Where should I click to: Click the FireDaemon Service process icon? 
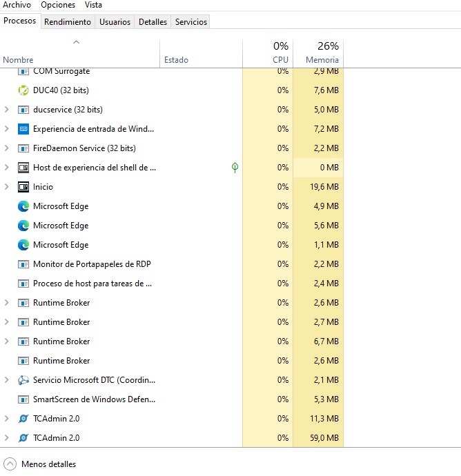click(x=23, y=148)
